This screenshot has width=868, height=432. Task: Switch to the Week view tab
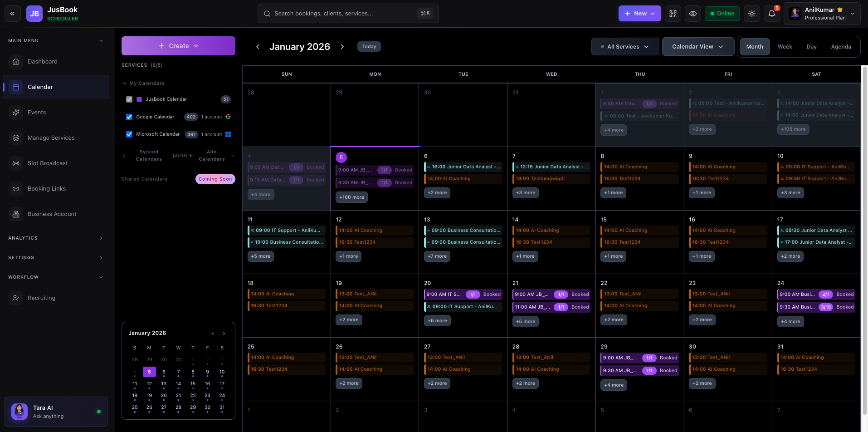[x=785, y=46]
